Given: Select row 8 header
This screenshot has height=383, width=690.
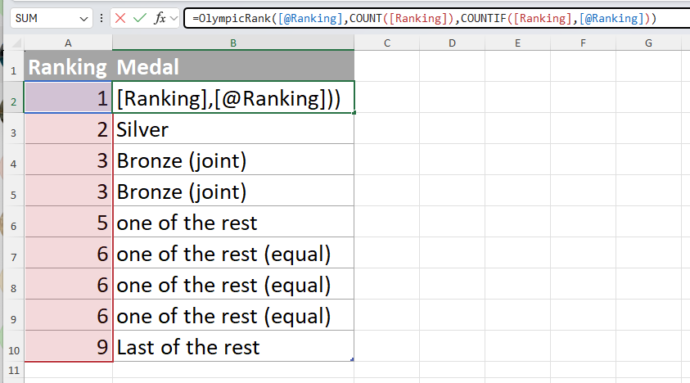Looking at the screenshot, I should coord(14,284).
